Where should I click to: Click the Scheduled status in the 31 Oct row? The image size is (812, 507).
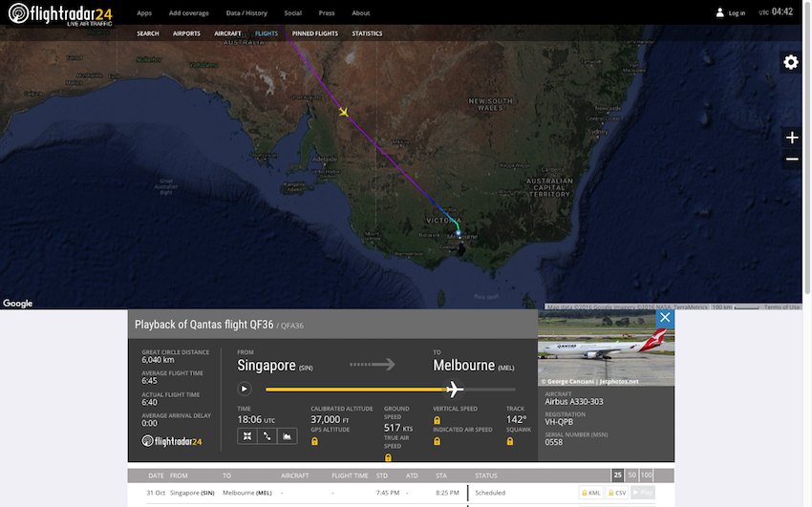pyautogui.click(x=490, y=493)
